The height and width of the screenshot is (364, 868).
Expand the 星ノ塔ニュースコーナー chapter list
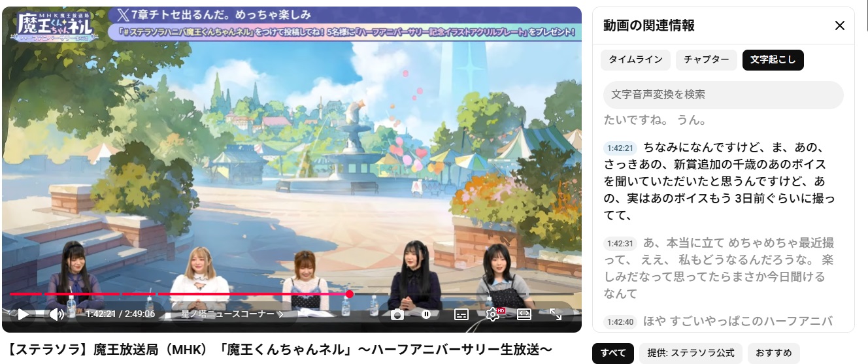point(232,314)
